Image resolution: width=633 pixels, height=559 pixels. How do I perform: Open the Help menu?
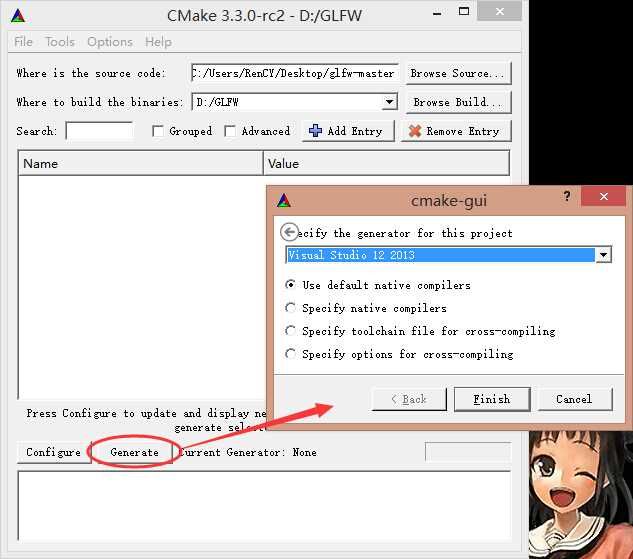(158, 42)
